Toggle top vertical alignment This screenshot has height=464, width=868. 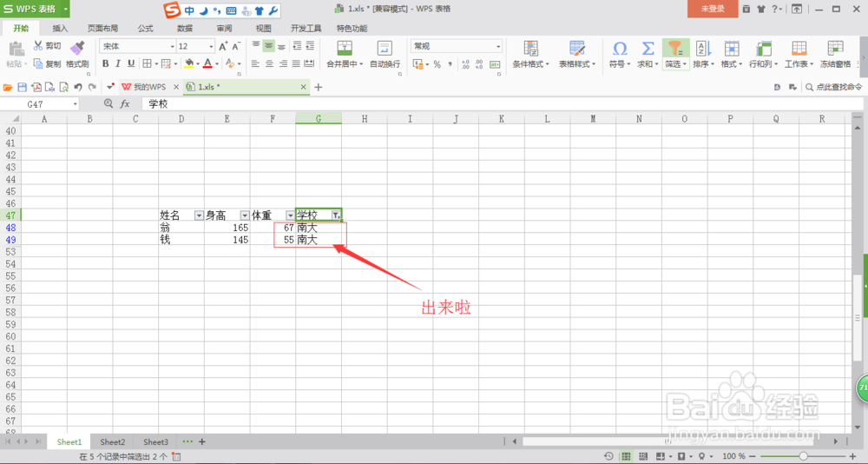click(x=256, y=46)
